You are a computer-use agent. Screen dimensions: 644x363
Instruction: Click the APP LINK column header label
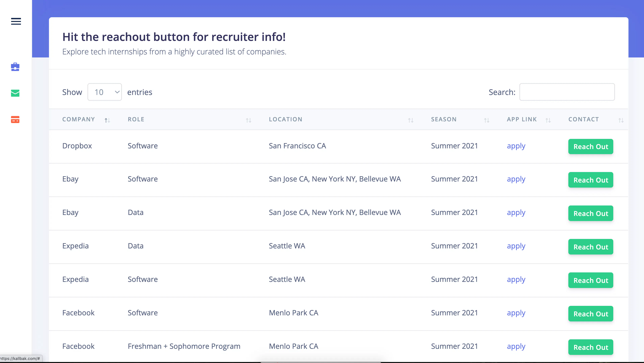[522, 119]
